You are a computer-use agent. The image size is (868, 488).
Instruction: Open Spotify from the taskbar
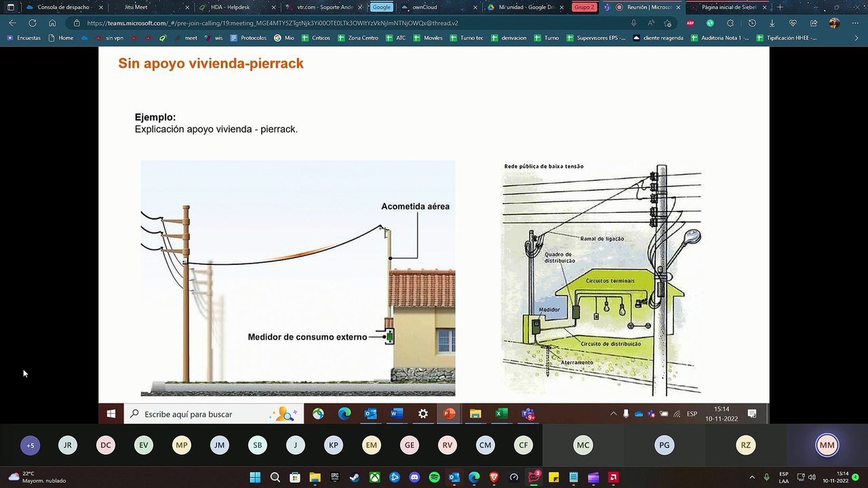tap(434, 477)
